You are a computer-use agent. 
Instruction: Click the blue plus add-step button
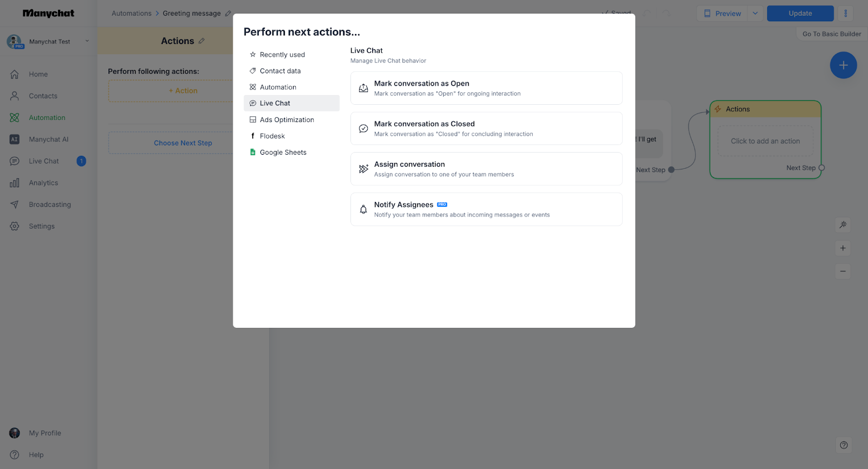click(843, 65)
